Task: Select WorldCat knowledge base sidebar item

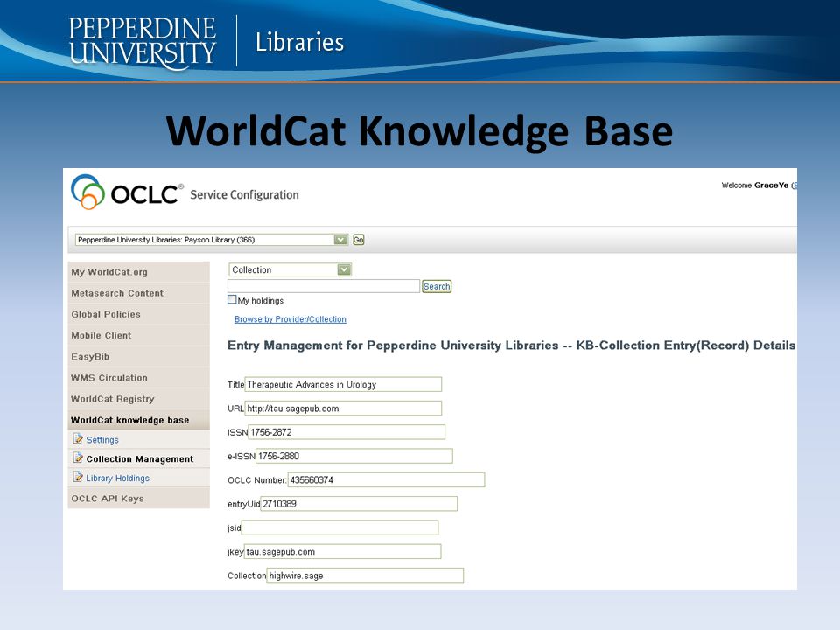Action: [139, 420]
